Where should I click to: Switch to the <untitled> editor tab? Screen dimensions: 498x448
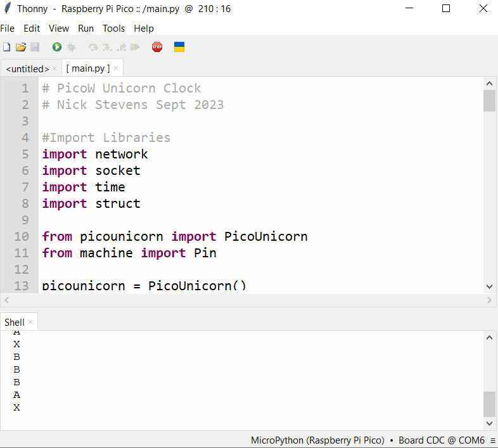(x=27, y=68)
